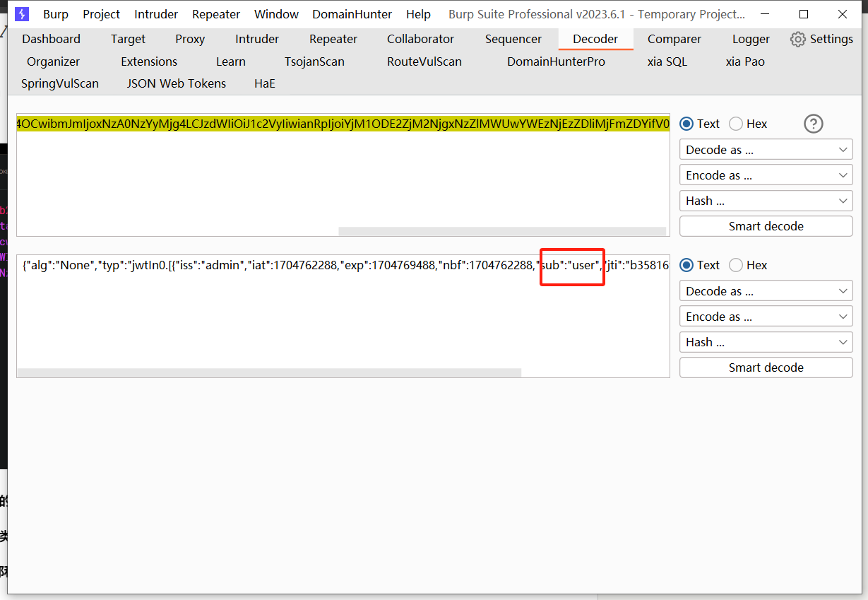Expand top panel 'Decode as ...' dropdown
Screen dimensions: 868x600
(x=766, y=150)
